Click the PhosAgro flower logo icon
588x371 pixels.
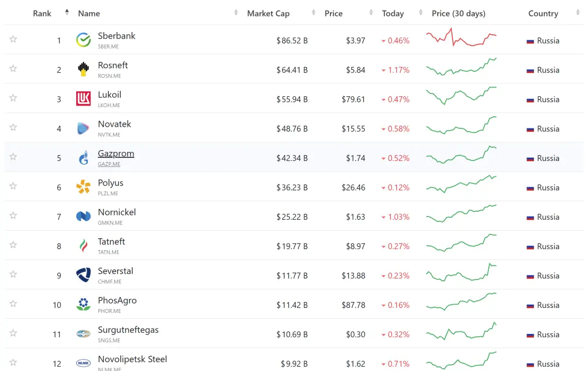[x=83, y=304]
